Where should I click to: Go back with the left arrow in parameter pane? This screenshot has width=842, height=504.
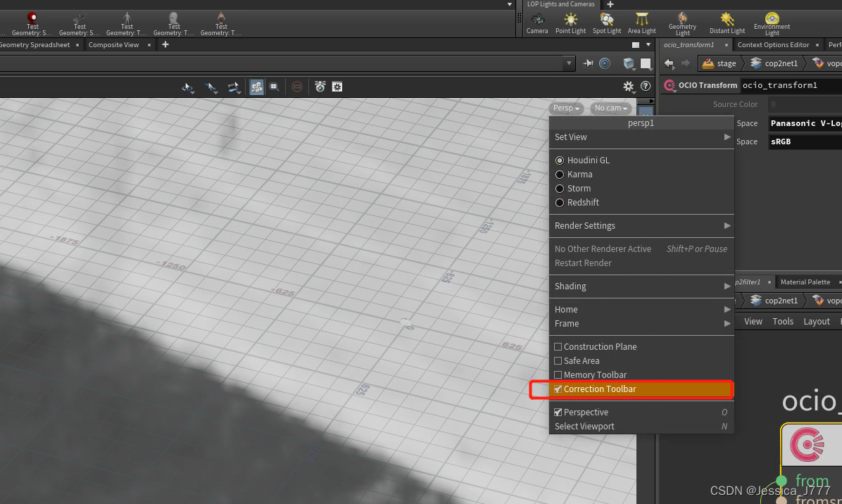tap(669, 63)
